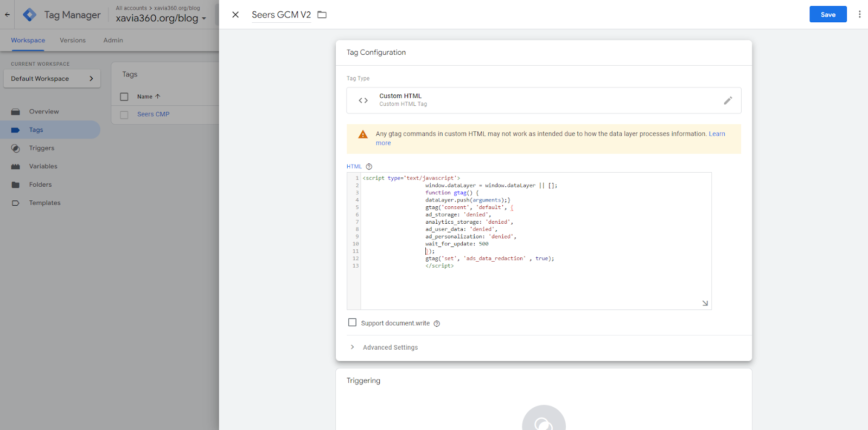The width and height of the screenshot is (868, 430).
Task: Open Triggers in sidebar
Action: [x=42, y=148]
